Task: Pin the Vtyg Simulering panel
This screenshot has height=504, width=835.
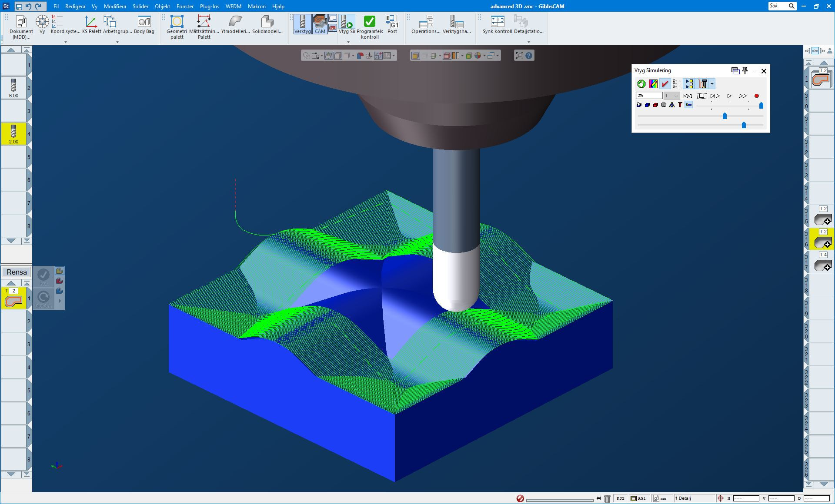Action: 745,70
